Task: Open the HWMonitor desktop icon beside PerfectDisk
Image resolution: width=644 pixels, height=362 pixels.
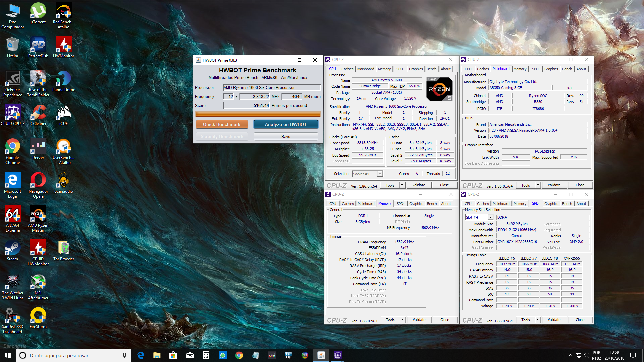Action: tap(63, 47)
